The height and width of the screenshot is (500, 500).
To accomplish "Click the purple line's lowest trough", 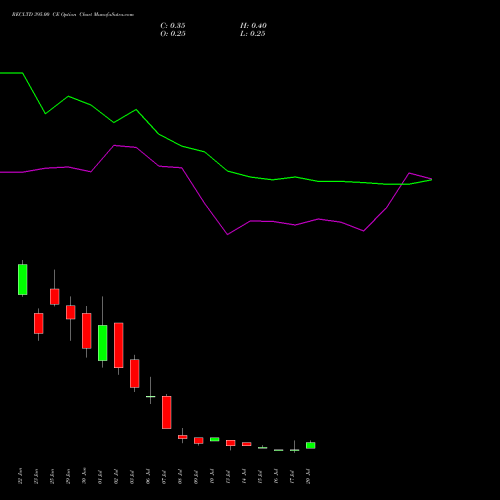I will (x=228, y=234).
